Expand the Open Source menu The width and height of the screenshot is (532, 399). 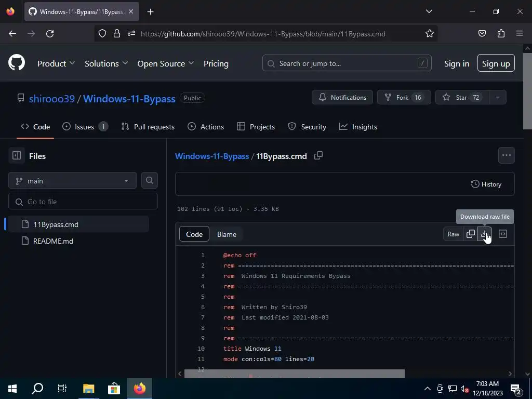[x=166, y=63]
